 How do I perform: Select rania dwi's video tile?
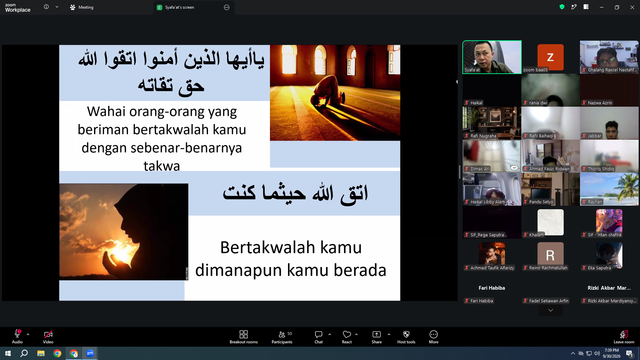(x=550, y=90)
